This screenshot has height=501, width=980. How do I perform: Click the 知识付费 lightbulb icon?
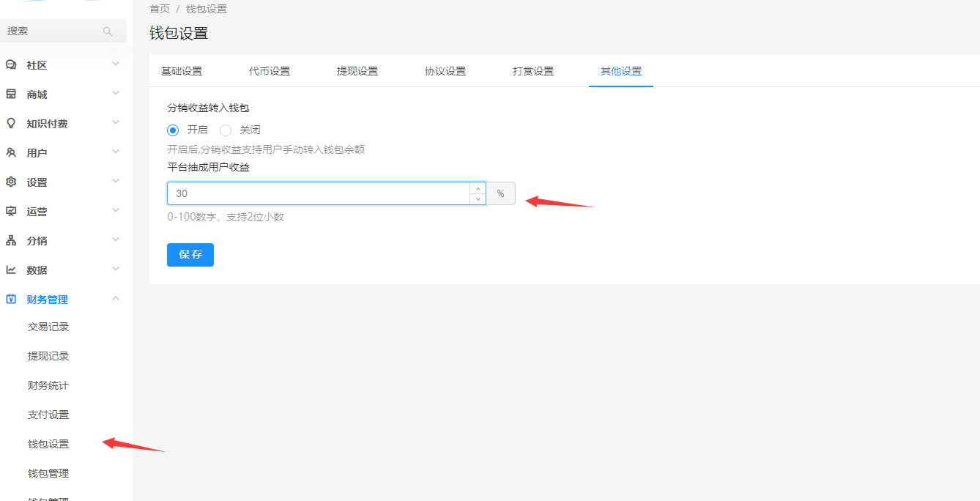pyautogui.click(x=11, y=123)
